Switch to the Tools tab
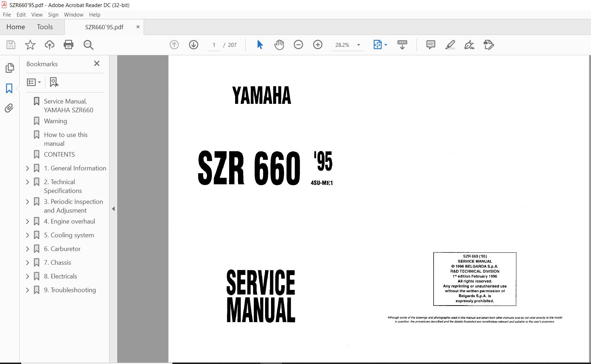The width and height of the screenshot is (591, 364). (x=45, y=27)
